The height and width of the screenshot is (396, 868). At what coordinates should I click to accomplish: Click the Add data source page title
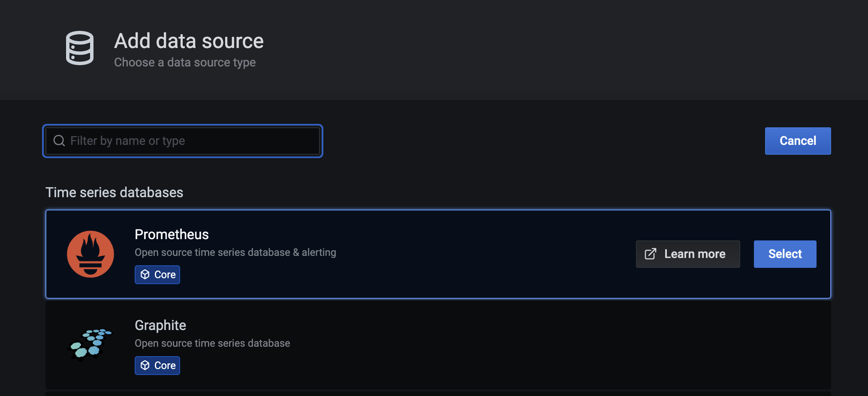click(189, 41)
